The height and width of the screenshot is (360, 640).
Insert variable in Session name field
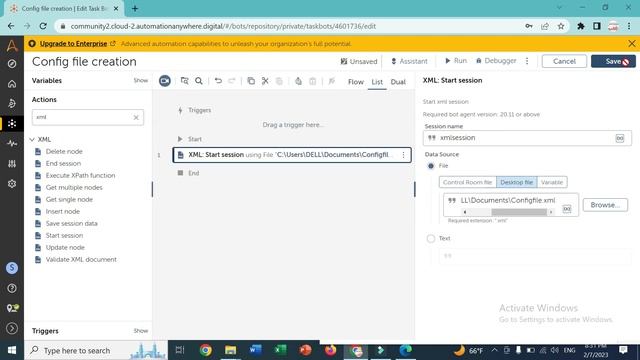click(620, 138)
